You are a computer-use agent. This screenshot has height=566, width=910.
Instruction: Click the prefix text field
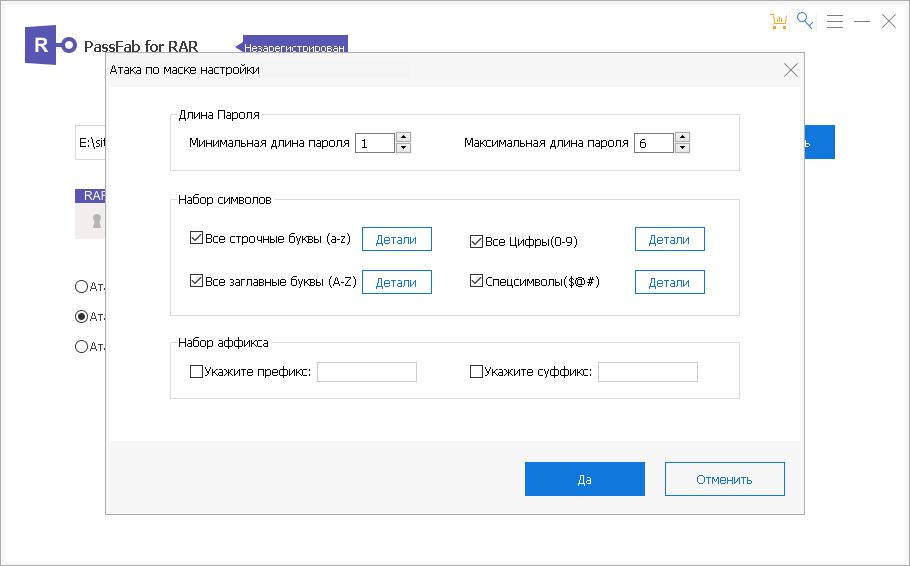[x=367, y=372]
